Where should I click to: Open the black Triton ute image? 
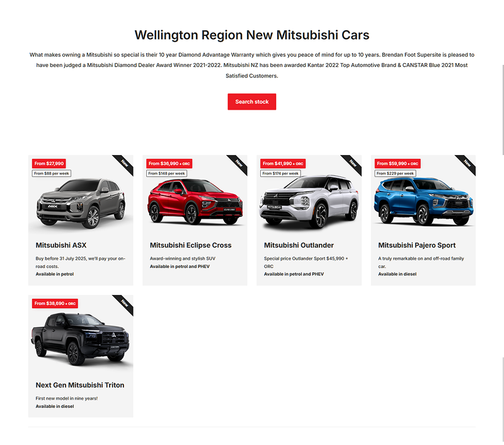tap(81, 339)
